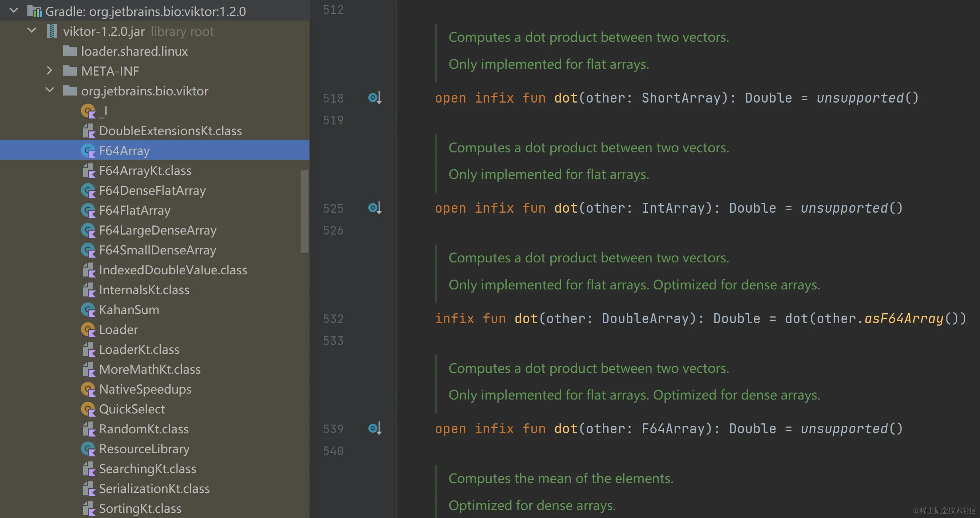Viewport: 980px width, 518px height.
Task: Click the loader.shared.linux folder icon
Action: (70, 51)
